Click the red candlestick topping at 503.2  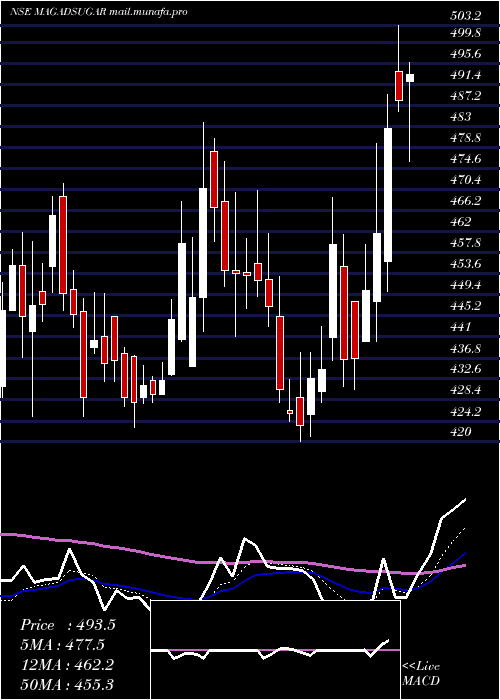pyautogui.click(x=399, y=86)
